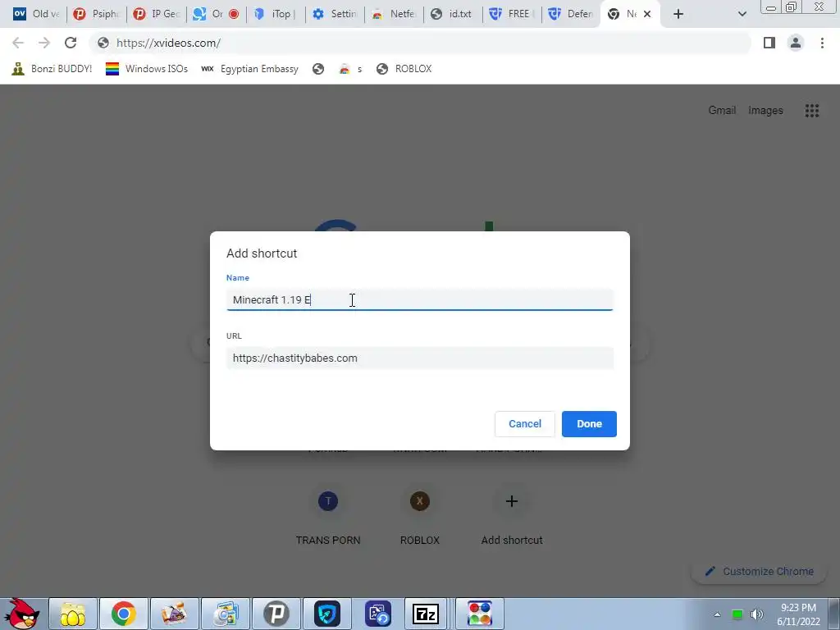840x630 pixels.
Task: Open the computer and pictures taskbar icon
Action: click(225, 614)
